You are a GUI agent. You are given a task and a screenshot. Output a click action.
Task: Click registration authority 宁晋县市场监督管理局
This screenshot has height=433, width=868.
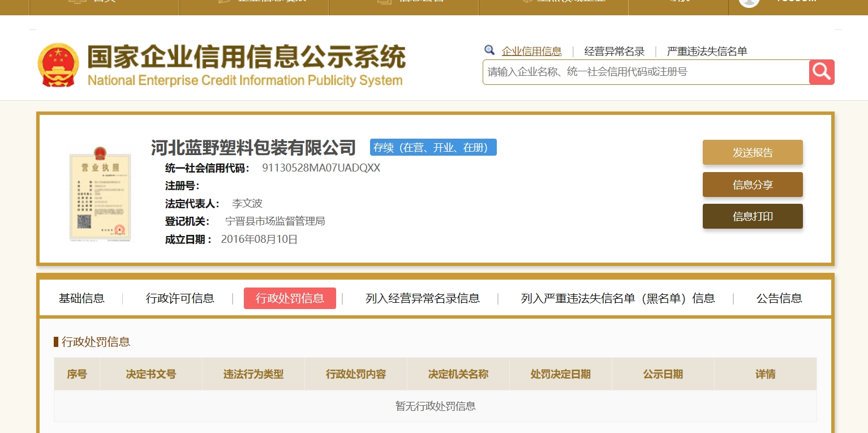[275, 221]
